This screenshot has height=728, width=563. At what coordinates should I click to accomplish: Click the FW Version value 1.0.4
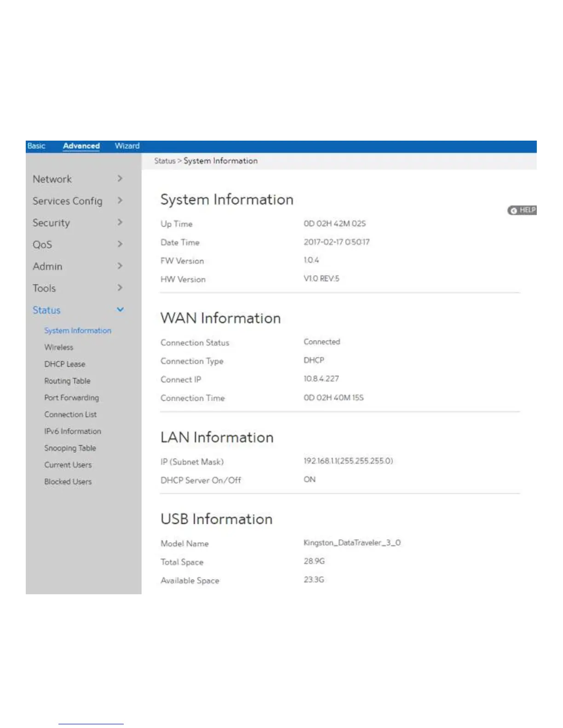[311, 260]
